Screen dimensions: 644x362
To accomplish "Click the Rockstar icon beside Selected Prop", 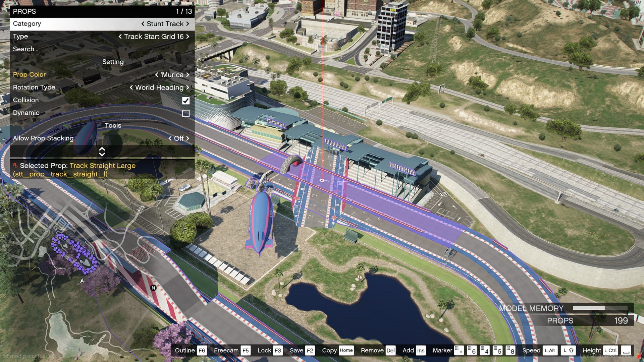I will point(15,165).
